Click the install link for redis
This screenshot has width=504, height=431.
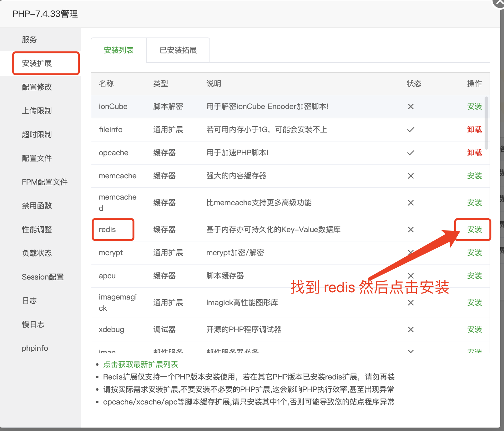(x=474, y=230)
